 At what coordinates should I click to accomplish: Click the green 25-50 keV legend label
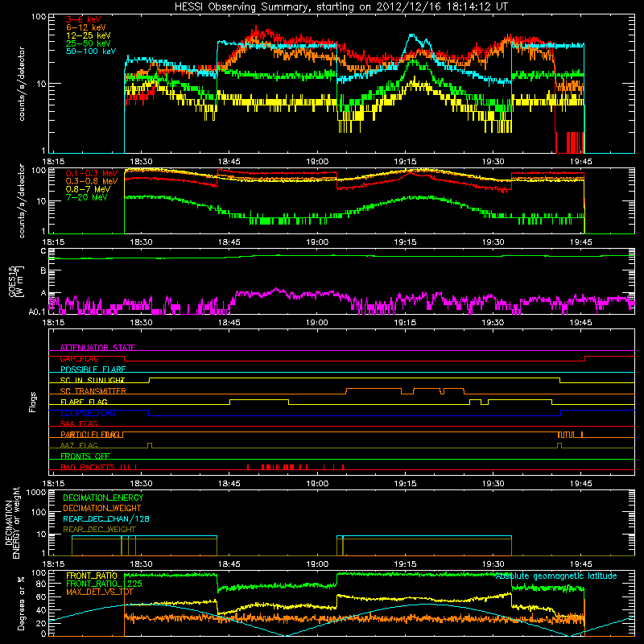(89, 43)
